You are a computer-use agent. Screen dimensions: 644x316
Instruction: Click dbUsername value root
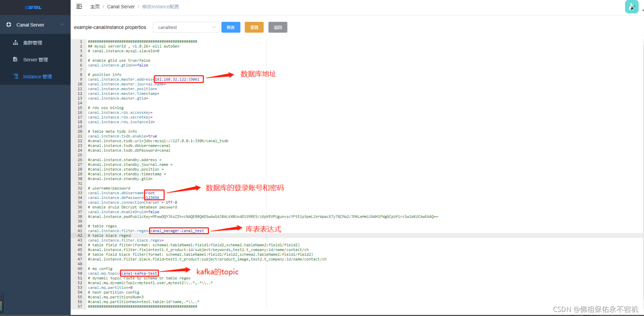(151, 193)
